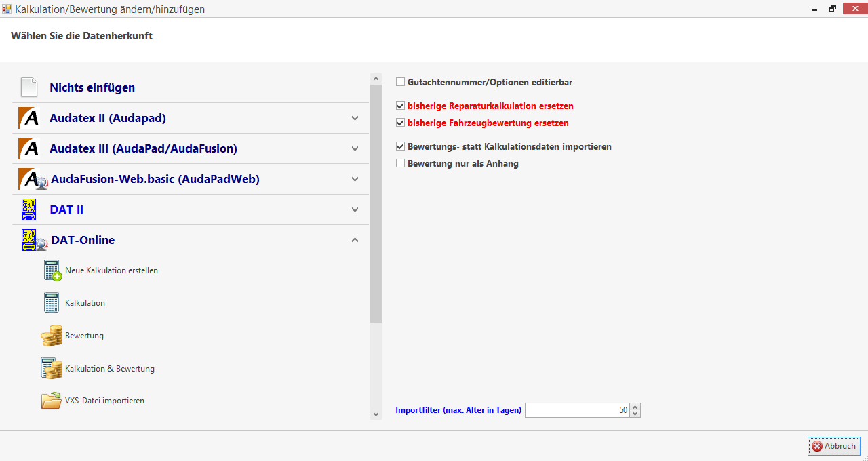Select Nichts einfügen option
This screenshot has width=868, height=461.
click(x=92, y=87)
